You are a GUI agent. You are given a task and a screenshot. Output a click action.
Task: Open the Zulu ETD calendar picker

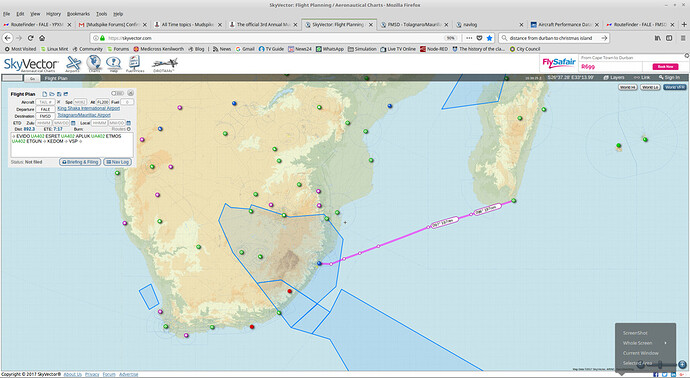click(73, 123)
